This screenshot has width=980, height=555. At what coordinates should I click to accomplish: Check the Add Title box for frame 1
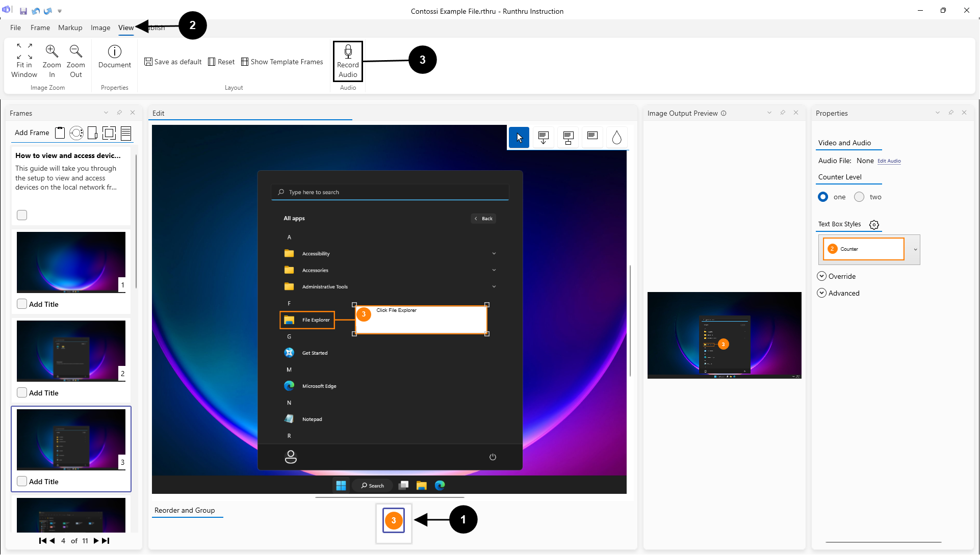point(22,304)
